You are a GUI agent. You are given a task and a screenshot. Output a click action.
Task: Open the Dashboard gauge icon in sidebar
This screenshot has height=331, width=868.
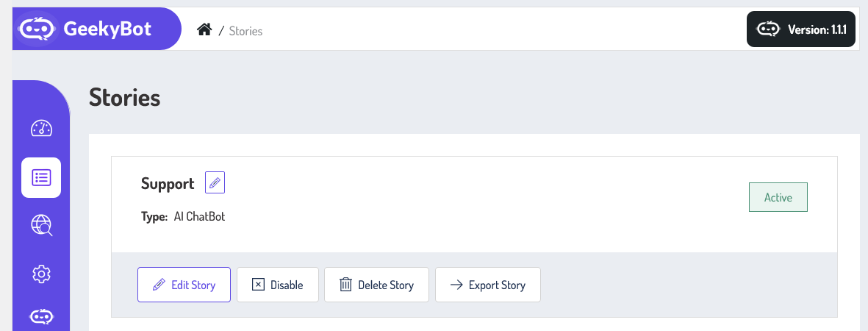[41, 128]
